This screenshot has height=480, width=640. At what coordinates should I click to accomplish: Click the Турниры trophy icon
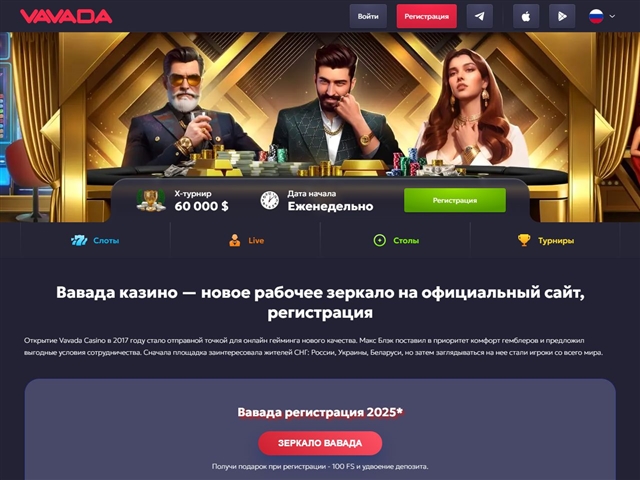point(524,240)
